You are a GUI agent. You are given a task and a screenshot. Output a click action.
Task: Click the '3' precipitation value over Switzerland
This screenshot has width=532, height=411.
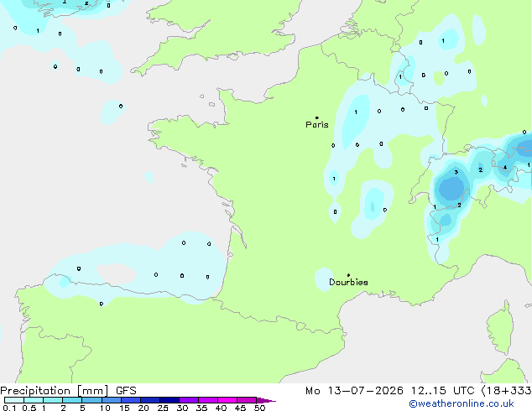click(x=456, y=172)
